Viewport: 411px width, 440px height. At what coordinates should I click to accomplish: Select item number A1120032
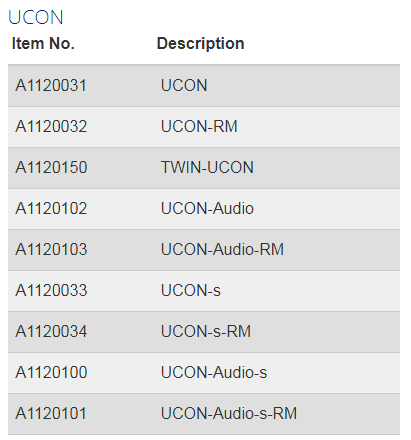51,126
